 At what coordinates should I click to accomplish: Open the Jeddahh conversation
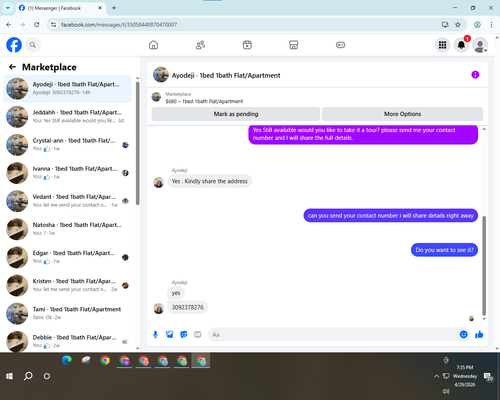coord(67,117)
